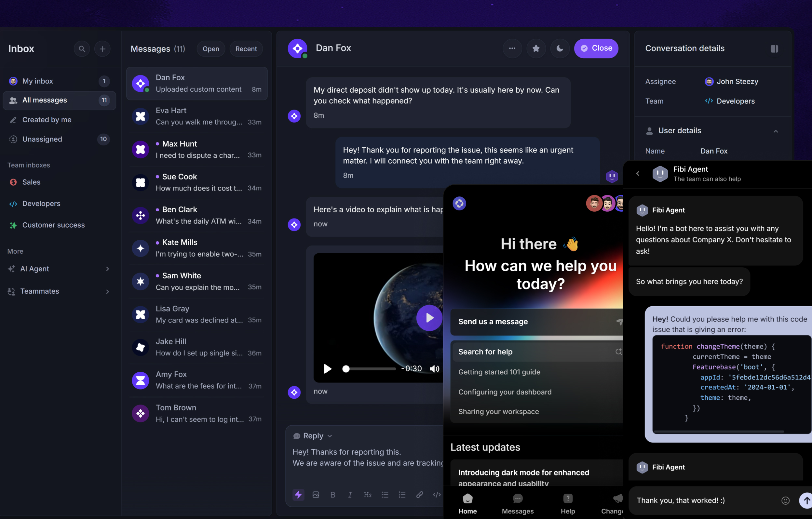
Task: Open Help tab in the messenger widget
Action: tap(568, 504)
